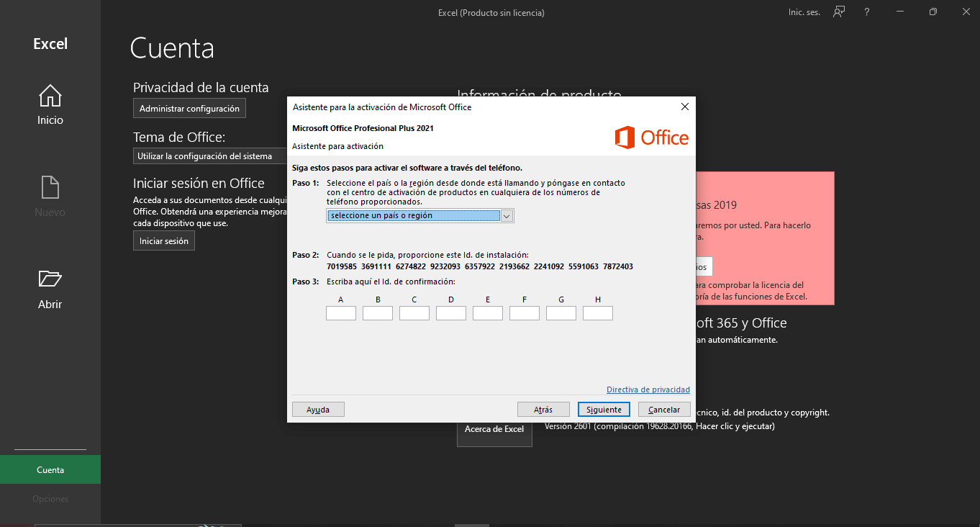Switch to the Cuenta tab
Image resolution: width=980 pixels, height=527 pixels.
click(50, 469)
